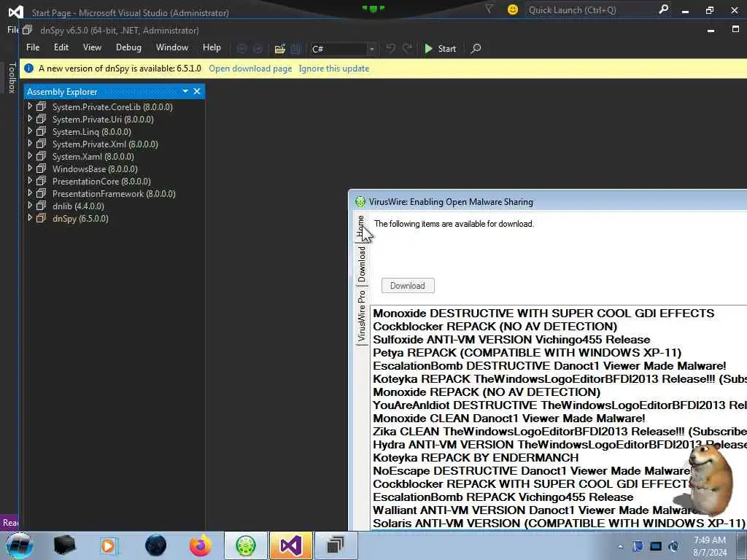Select Petya REPACK (COMPATIBLE WITH WINDOWS XP-11)
Viewport: 747px width, 560px height.
click(527, 352)
